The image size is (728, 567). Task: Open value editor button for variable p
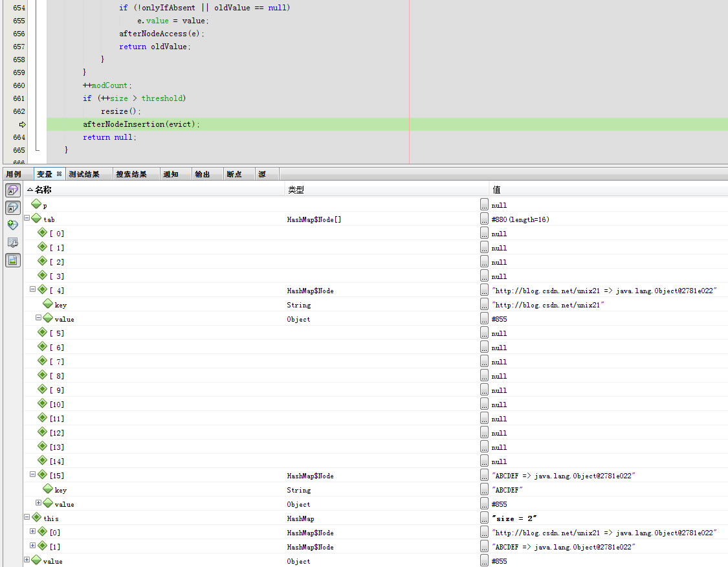484,205
